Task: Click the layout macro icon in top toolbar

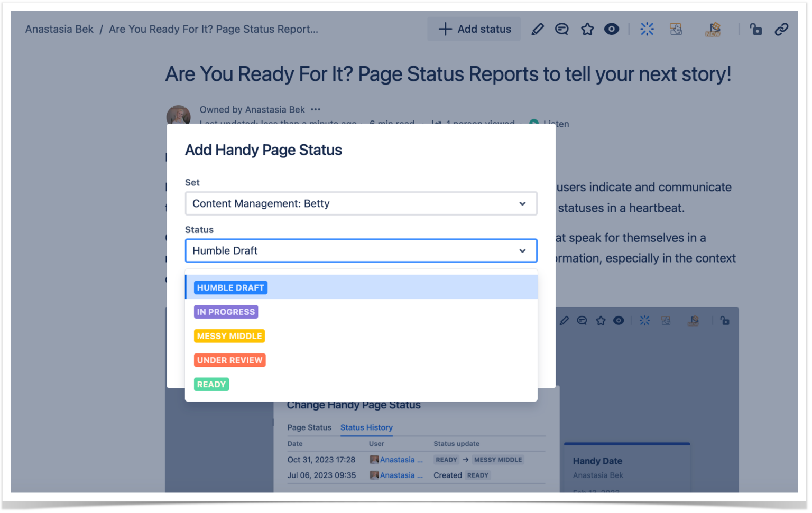Action: pyautogui.click(x=676, y=30)
